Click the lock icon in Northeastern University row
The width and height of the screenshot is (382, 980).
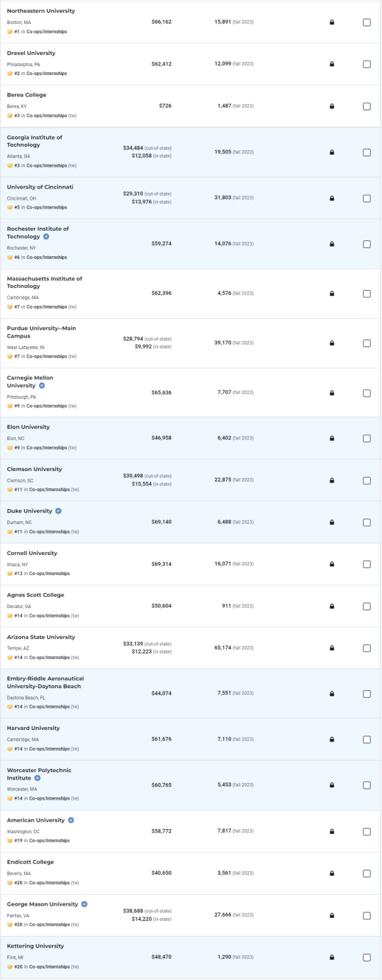tap(332, 22)
